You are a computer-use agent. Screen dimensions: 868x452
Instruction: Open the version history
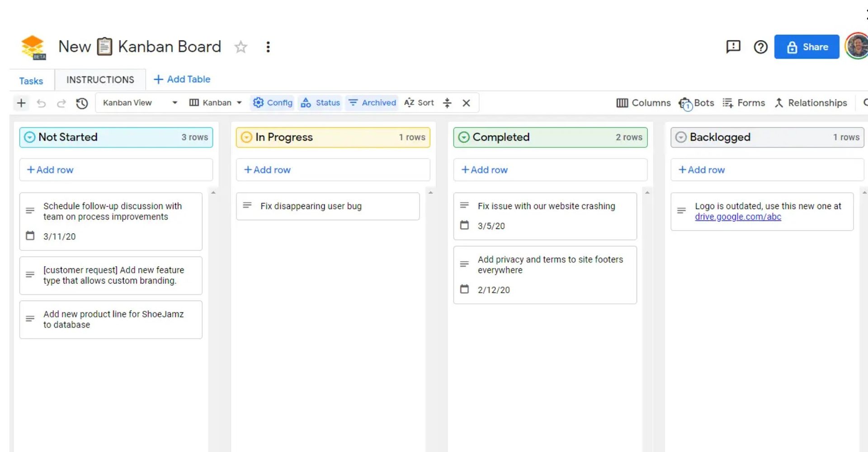[82, 103]
